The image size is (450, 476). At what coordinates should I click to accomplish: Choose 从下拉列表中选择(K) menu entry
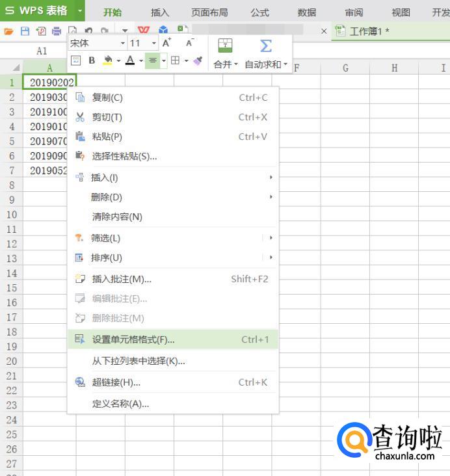tap(173, 361)
